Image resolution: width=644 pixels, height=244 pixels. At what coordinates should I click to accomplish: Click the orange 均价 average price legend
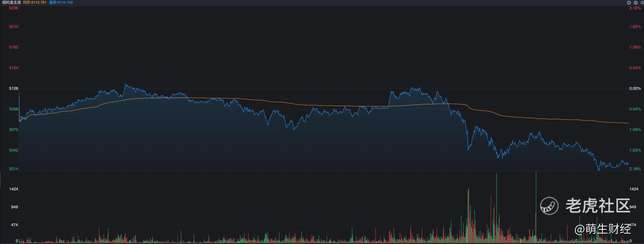35,3
